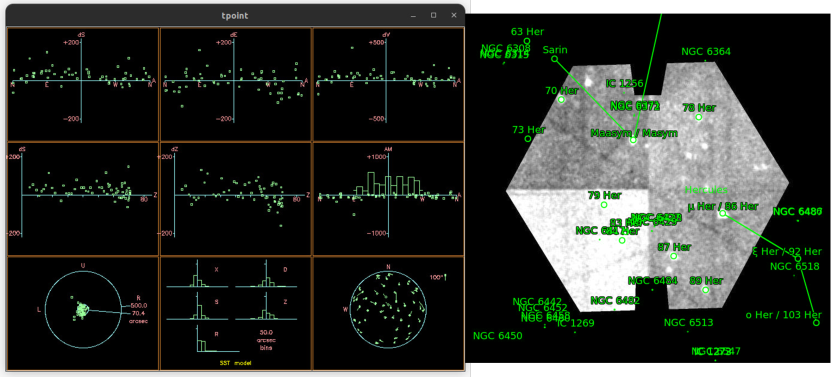Select the Maasym / Masym star marker

pos(633,140)
